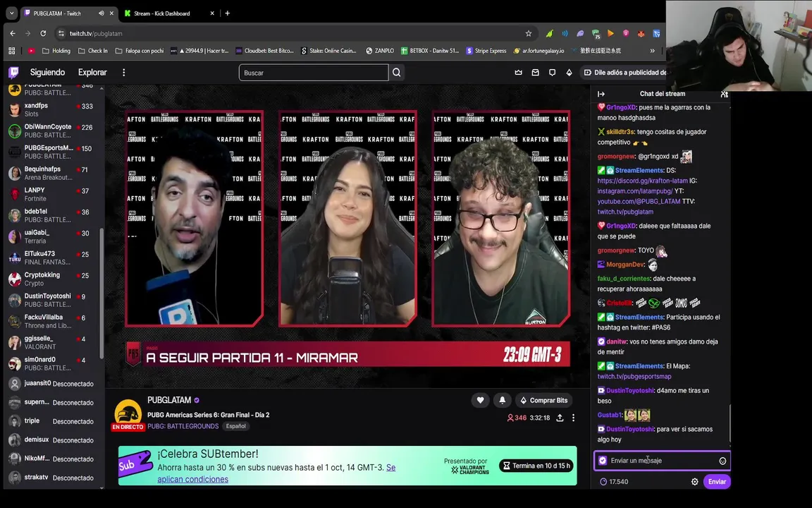This screenshot has height=508, width=812.
Task: Open chat community users icon
Action: 724,94
